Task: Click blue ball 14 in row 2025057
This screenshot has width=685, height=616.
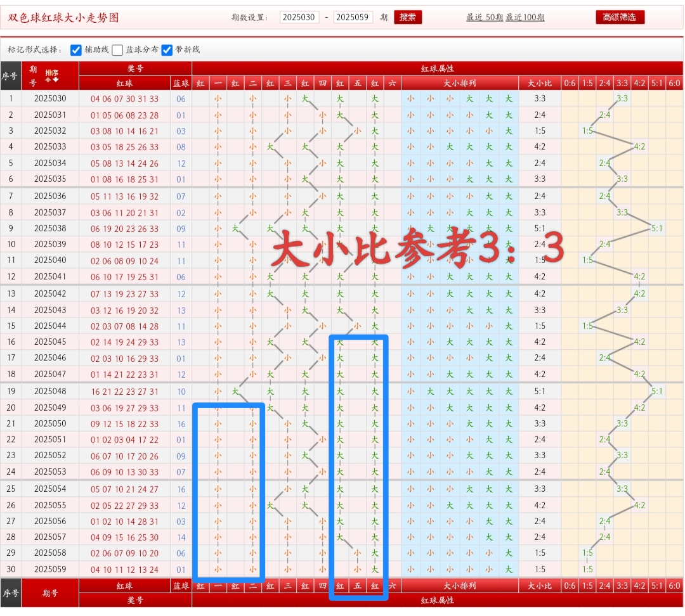Action: 181,537
